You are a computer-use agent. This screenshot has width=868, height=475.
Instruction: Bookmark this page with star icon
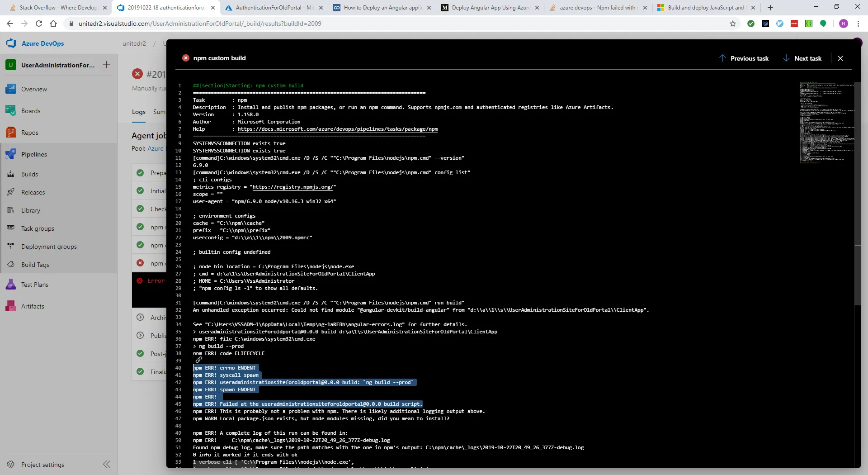coord(733,24)
